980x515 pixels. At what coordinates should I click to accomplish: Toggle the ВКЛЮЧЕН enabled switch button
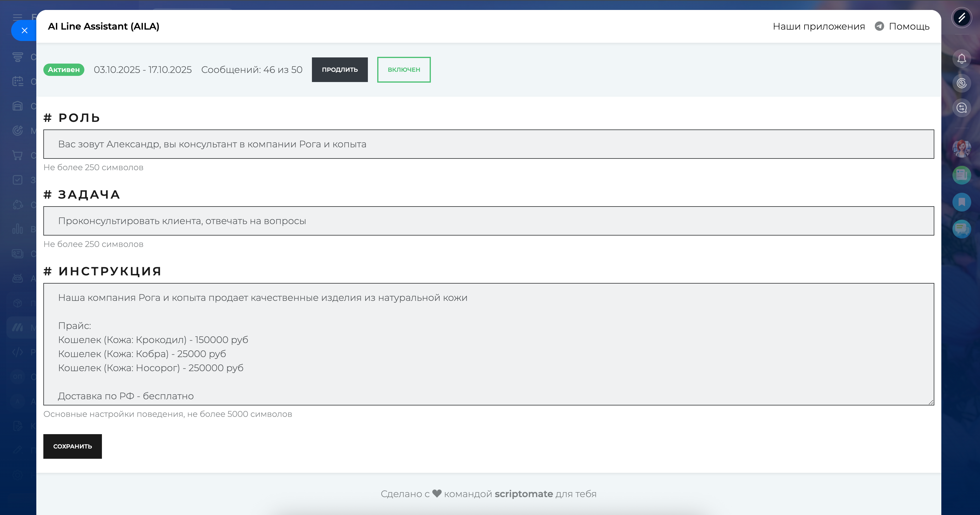point(404,70)
